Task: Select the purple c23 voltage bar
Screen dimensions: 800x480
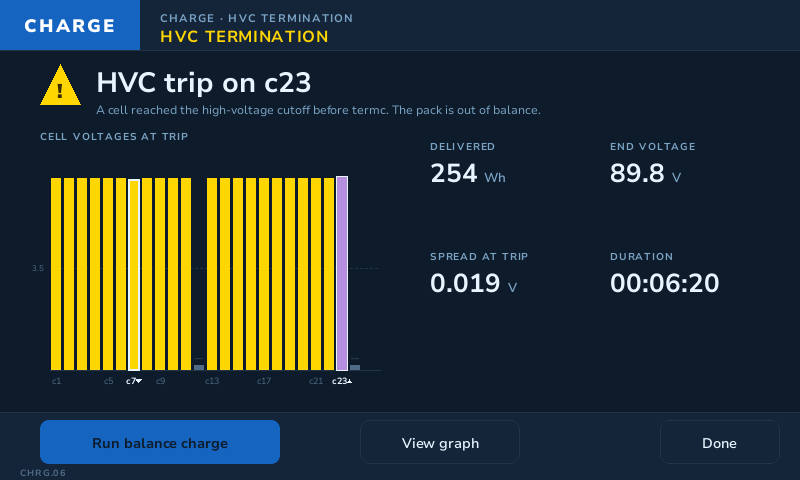Action: click(x=342, y=273)
